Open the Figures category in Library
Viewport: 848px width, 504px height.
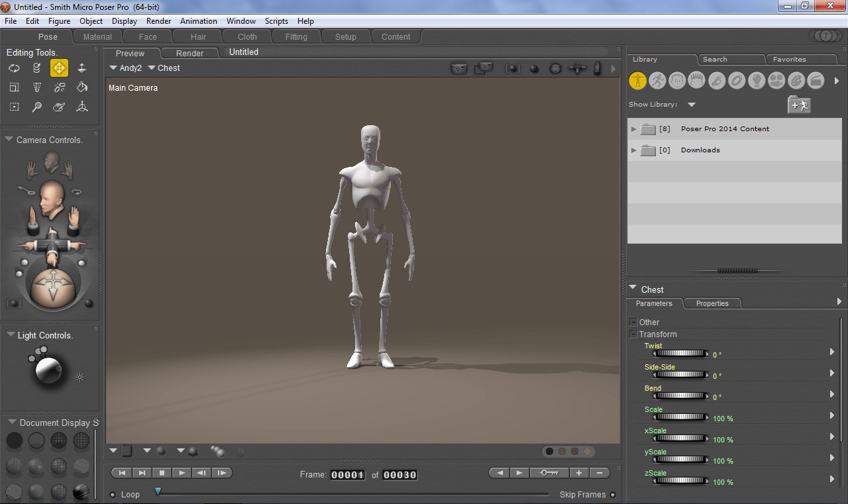[637, 81]
